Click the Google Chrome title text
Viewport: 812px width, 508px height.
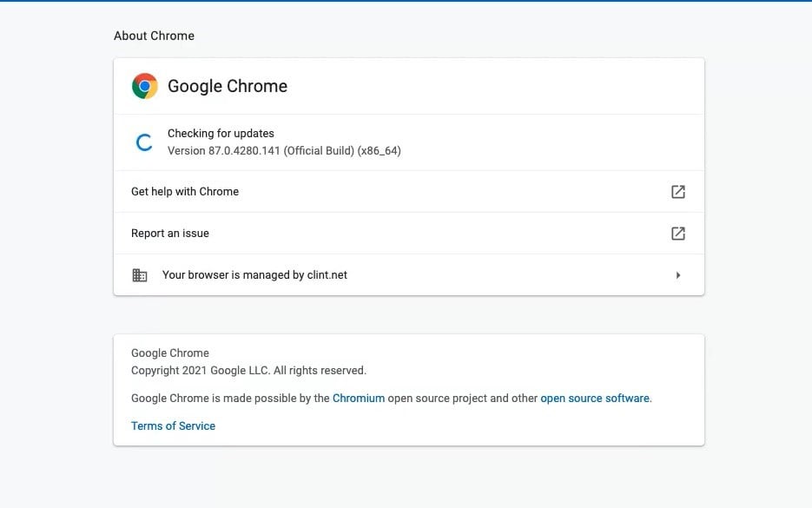(228, 86)
